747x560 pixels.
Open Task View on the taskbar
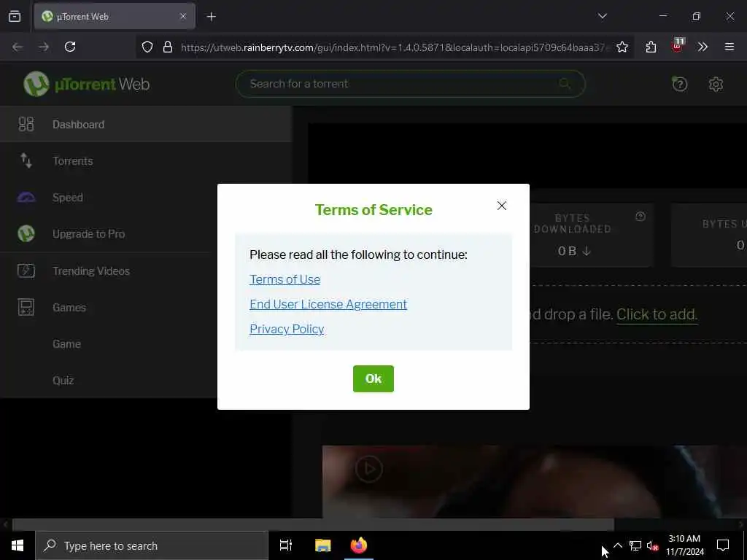tap(286, 545)
